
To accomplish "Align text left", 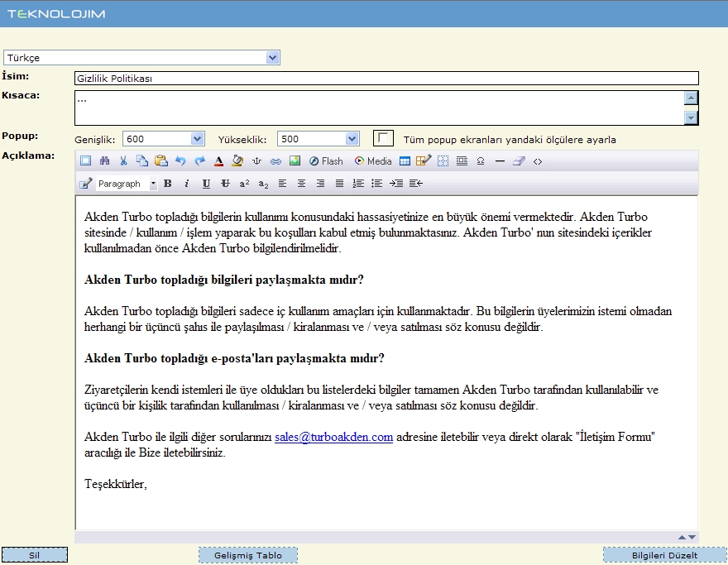I will (282, 184).
